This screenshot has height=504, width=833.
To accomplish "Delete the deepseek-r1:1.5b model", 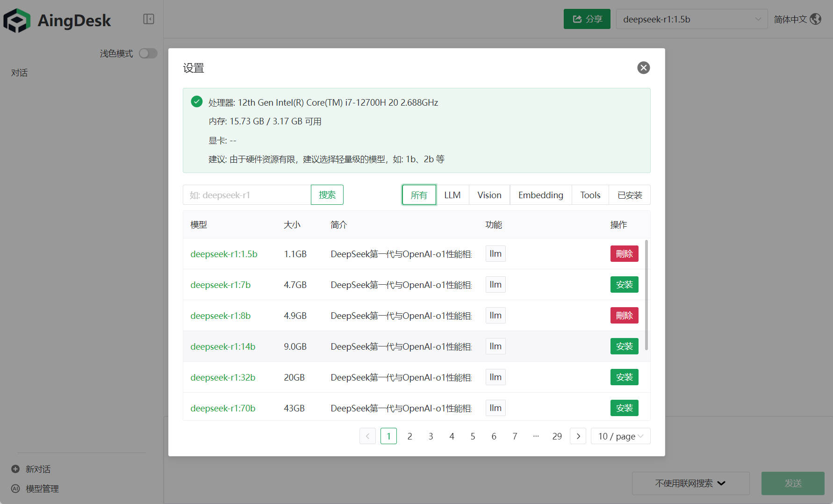I will (625, 254).
